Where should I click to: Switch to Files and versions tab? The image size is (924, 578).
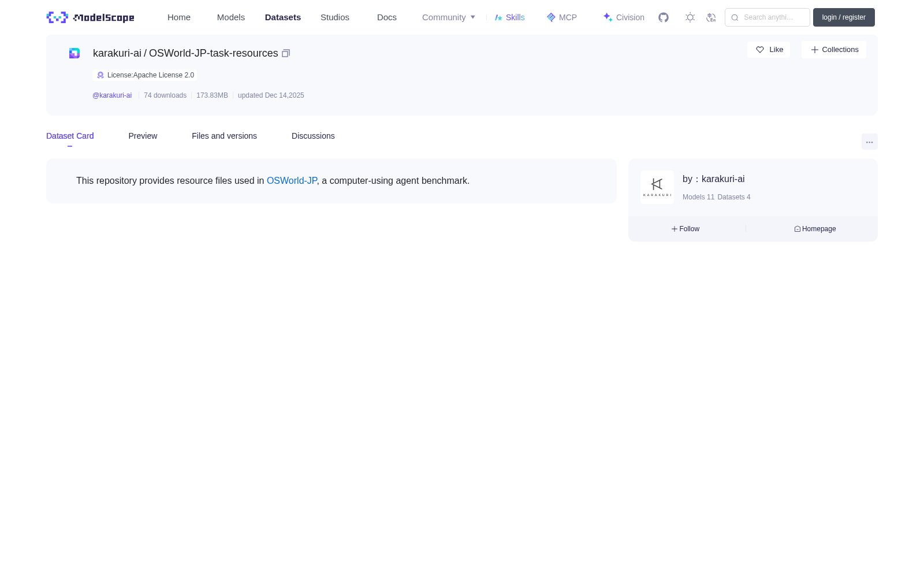(x=224, y=136)
